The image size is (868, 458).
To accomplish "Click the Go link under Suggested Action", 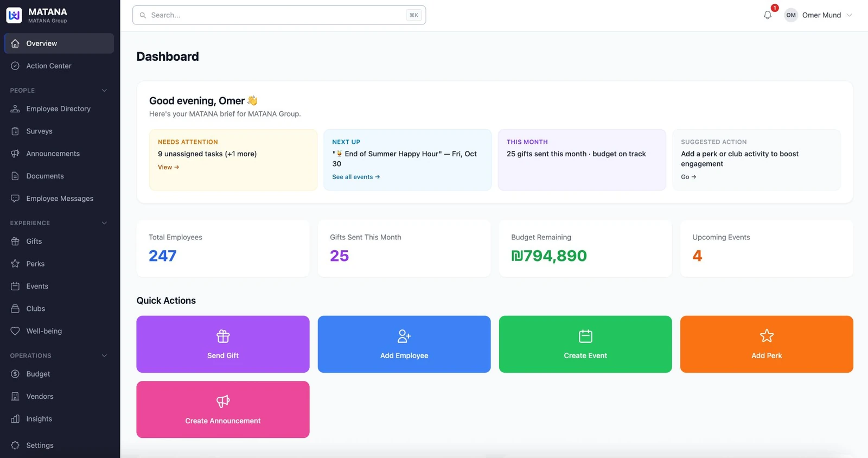I will pos(688,177).
